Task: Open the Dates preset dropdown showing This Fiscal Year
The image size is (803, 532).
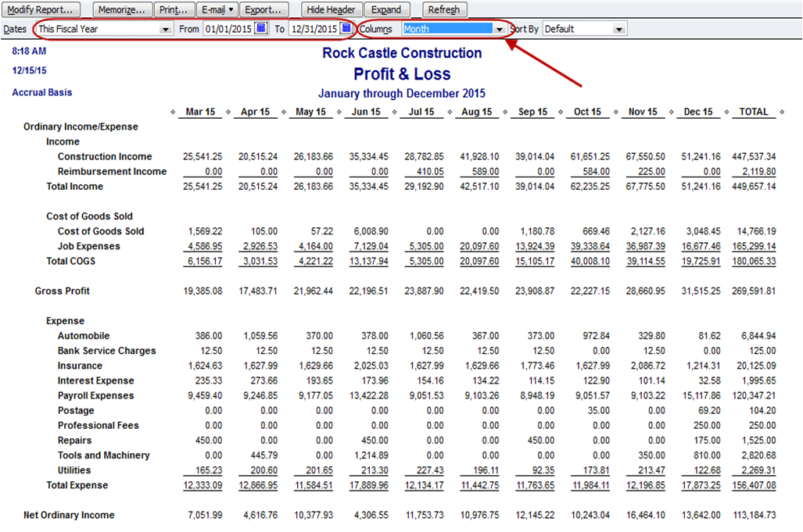Action: (x=166, y=28)
